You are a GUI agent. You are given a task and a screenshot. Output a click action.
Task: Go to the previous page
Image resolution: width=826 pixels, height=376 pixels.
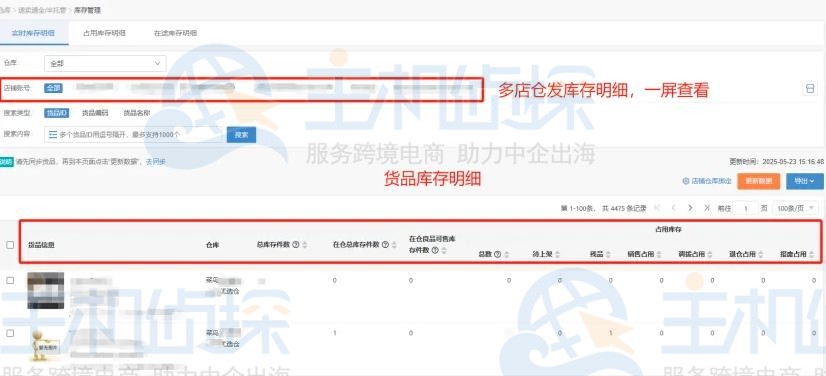(x=673, y=208)
